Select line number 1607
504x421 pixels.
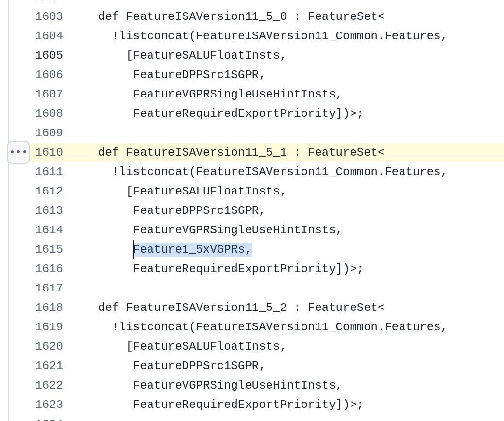coord(49,94)
